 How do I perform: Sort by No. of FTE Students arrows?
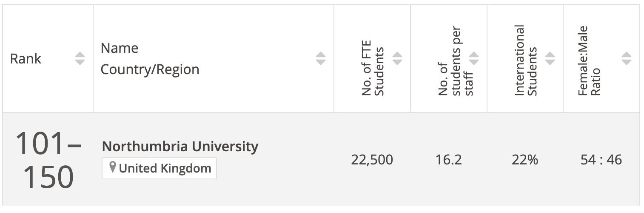click(x=397, y=59)
